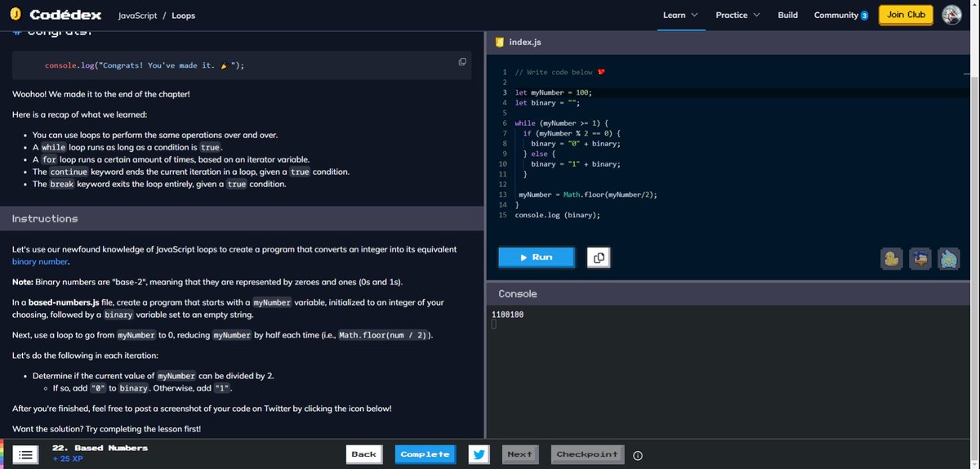Viewport: 980px width, 469px height.
Task: Click 'Here is a recap' text
Action: pyautogui.click(x=79, y=114)
